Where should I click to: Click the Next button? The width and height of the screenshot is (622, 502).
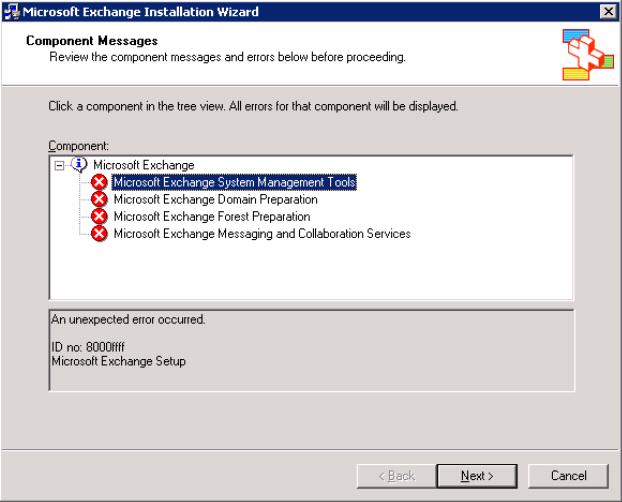point(477,476)
